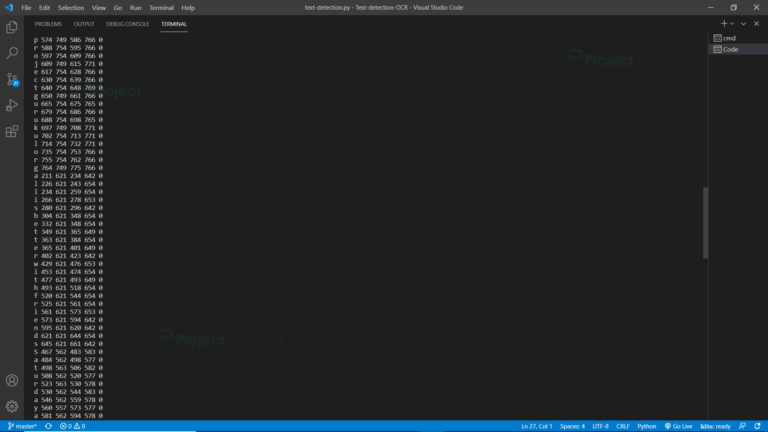The width and height of the screenshot is (768, 432).
Task: Open the Accounts icon in activity bar
Action: tap(12, 381)
